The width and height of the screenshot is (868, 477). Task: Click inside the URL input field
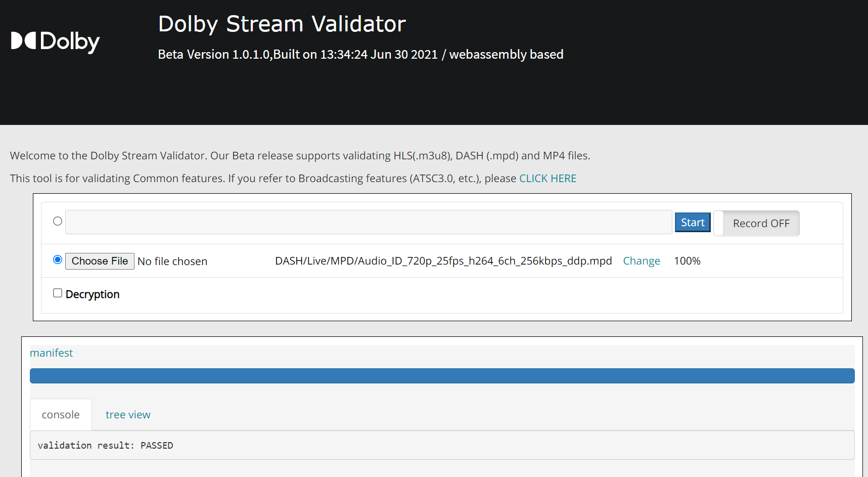click(x=368, y=222)
